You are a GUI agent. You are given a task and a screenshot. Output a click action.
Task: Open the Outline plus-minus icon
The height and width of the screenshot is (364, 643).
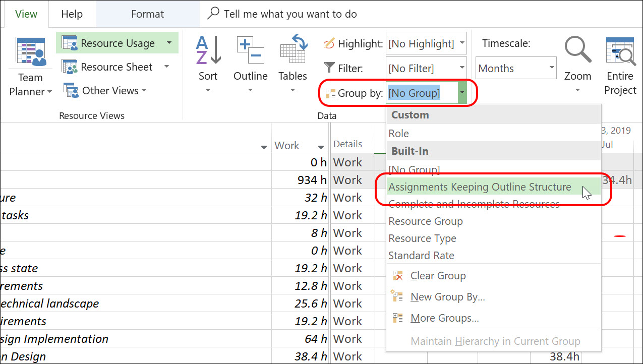point(251,50)
